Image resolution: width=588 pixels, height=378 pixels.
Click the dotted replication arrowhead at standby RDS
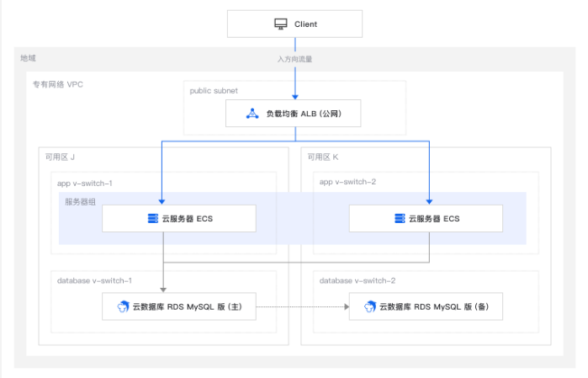pyautogui.click(x=347, y=306)
